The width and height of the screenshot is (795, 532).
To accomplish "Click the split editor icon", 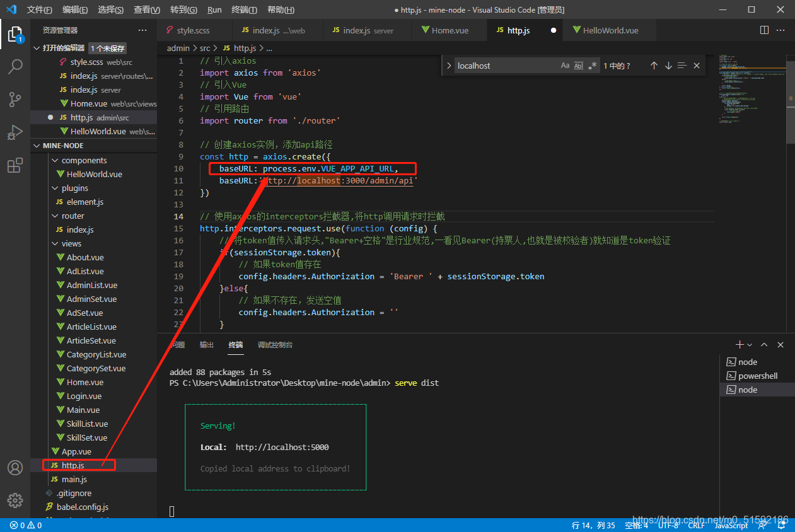I will coord(764,30).
